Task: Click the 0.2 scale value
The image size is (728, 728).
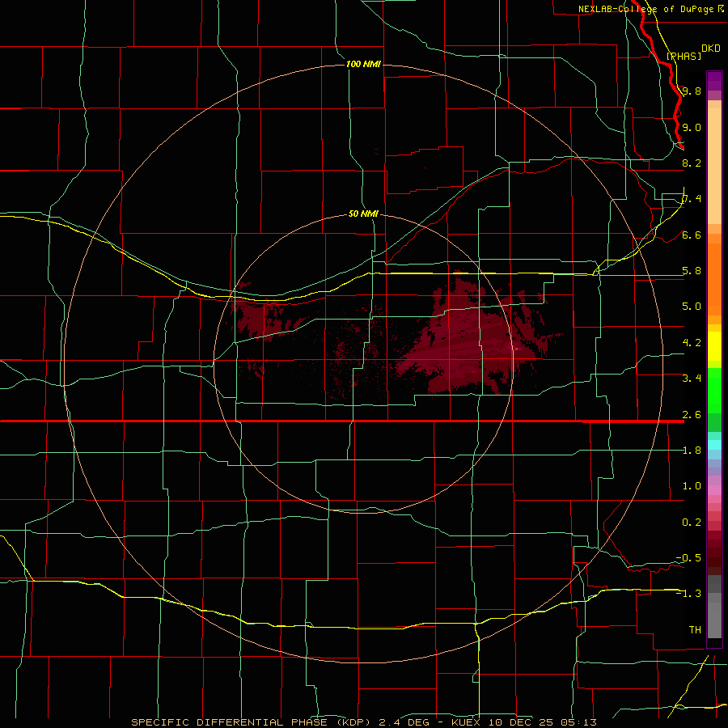Action: tap(692, 523)
